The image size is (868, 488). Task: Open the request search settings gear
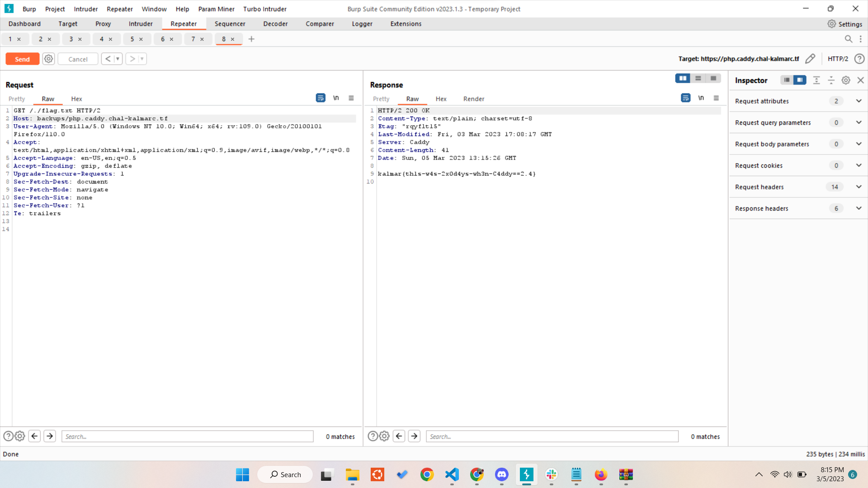[19, 436]
